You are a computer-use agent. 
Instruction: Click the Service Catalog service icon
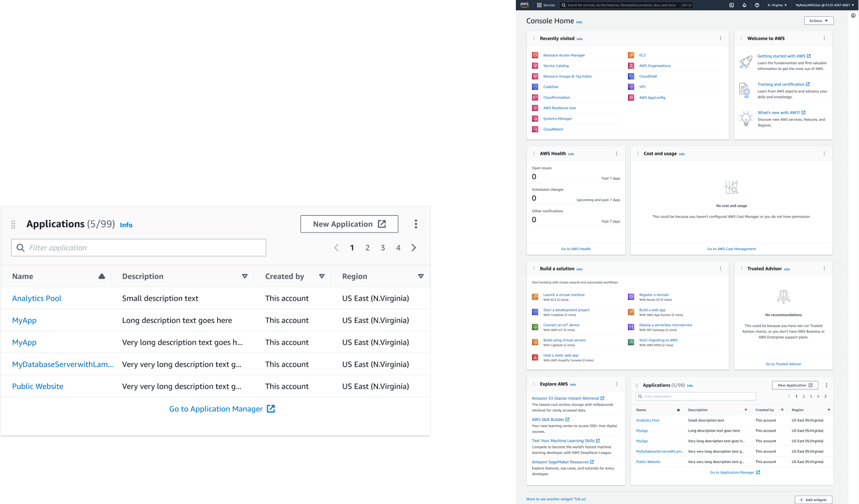[x=535, y=66]
